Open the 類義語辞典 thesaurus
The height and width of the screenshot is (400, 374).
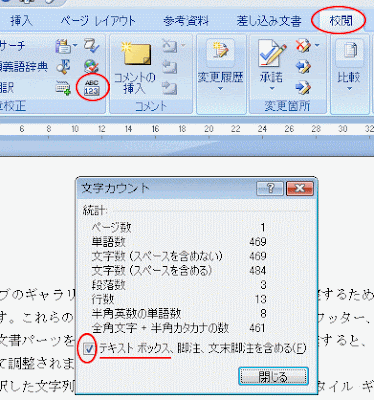coord(24,67)
